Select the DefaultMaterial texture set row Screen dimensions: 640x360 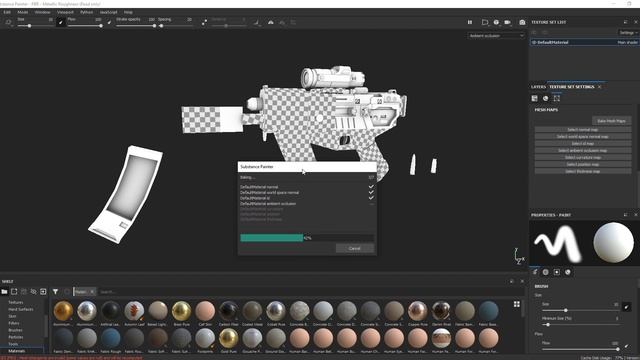click(x=584, y=42)
